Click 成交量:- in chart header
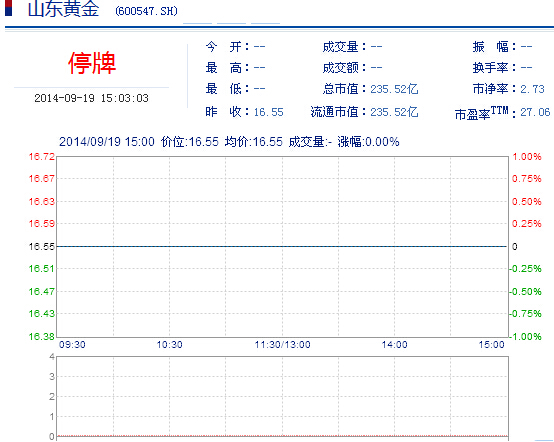 310,142
